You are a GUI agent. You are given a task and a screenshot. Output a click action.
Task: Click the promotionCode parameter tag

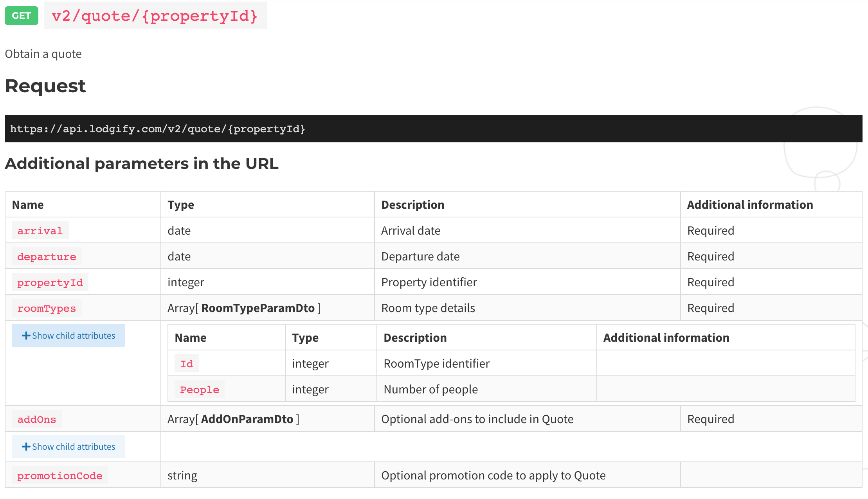point(59,476)
